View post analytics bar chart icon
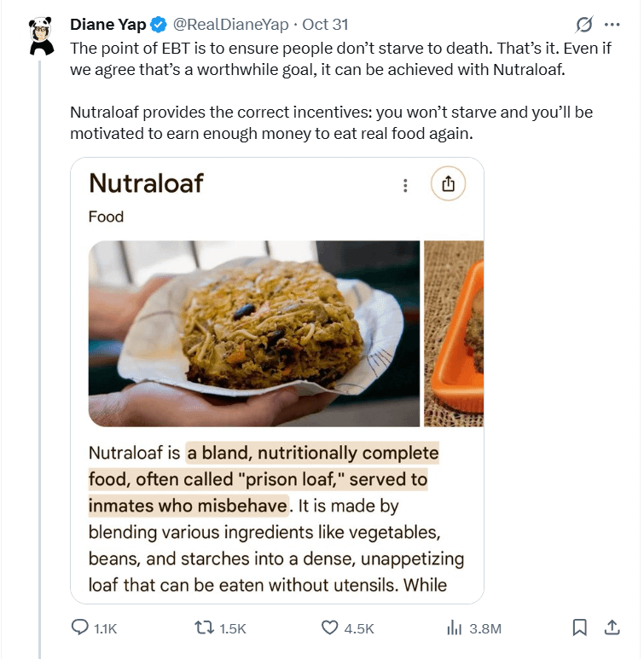 point(455,628)
